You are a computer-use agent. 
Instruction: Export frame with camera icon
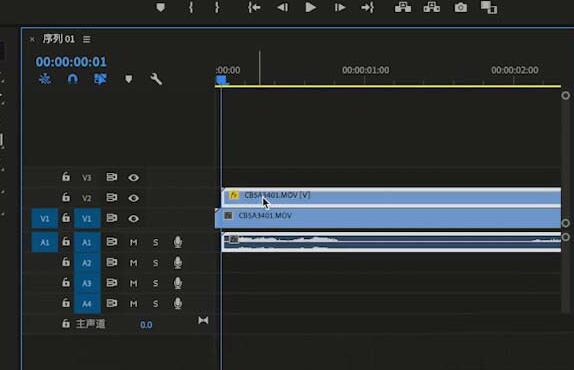461,7
